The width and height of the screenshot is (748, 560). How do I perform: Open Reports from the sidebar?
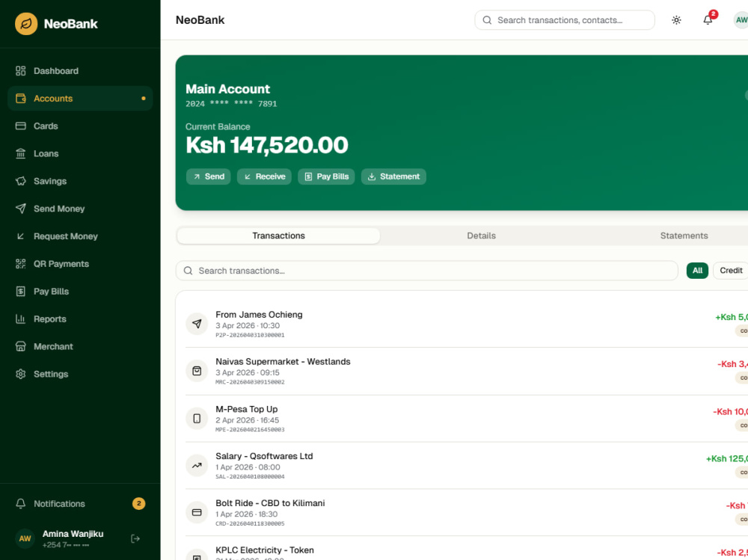pyautogui.click(x=80, y=319)
